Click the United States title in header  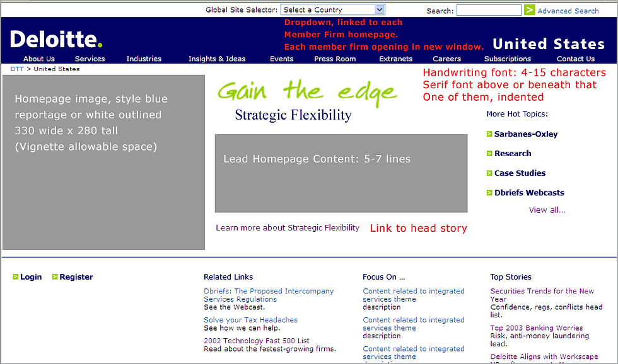549,43
